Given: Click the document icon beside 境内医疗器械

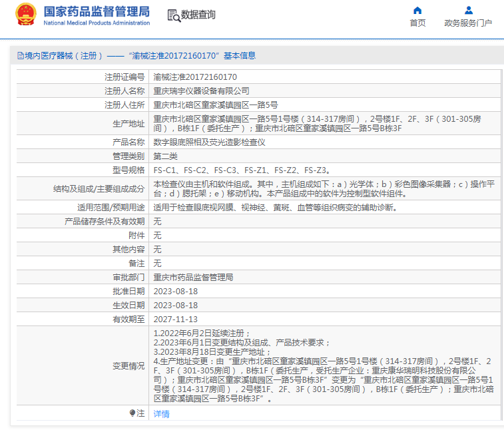Looking at the screenshot, I should 21,56.
